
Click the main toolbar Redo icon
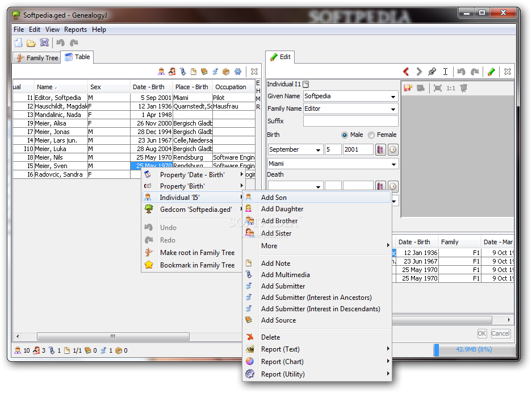click(x=74, y=43)
